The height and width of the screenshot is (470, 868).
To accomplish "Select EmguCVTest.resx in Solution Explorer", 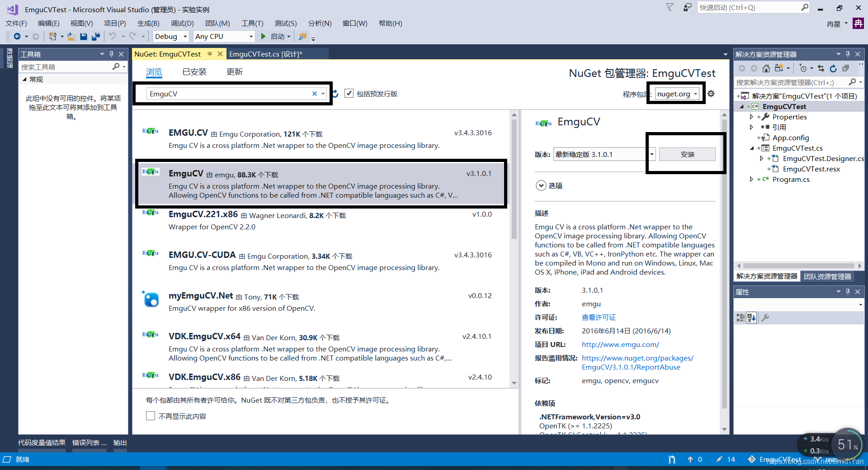I will coord(811,169).
